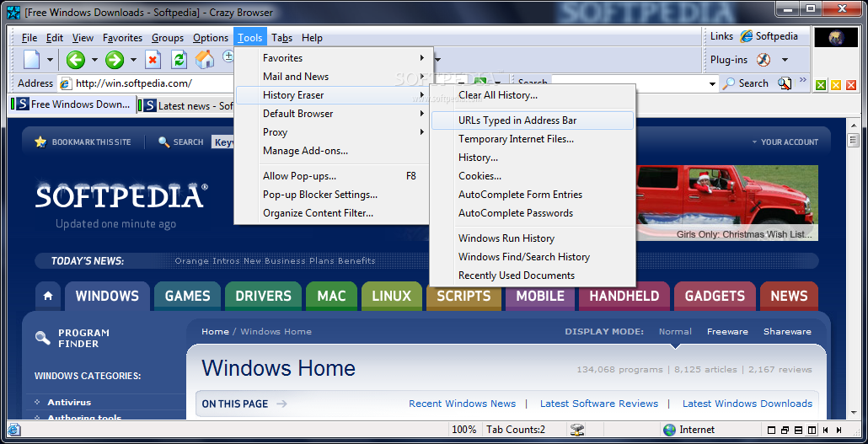This screenshot has width=868, height=444.
Task: Click the IE page icon in the address bar
Action: (66, 83)
